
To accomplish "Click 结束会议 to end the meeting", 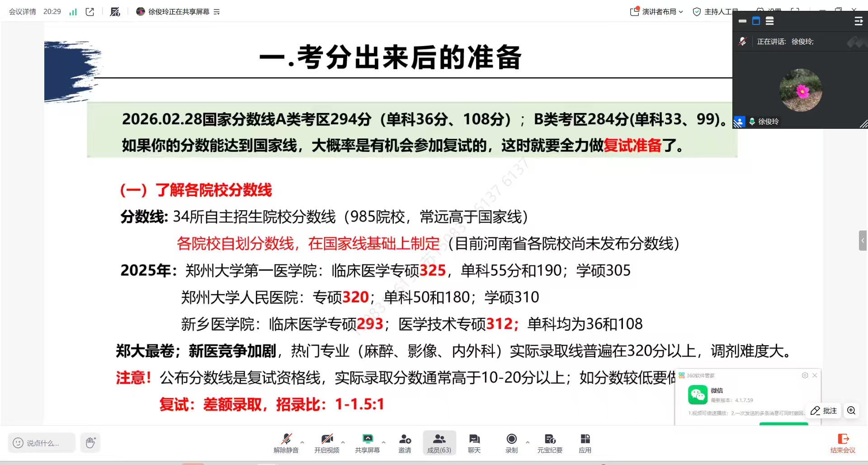I will click(843, 443).
